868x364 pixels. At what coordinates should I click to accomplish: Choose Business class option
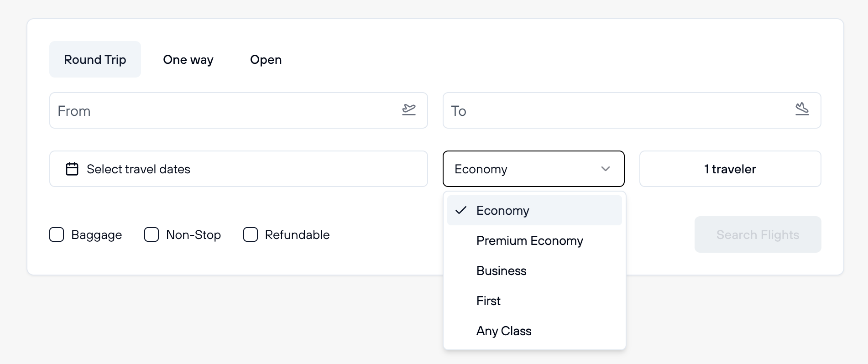[x=501, y=270]
